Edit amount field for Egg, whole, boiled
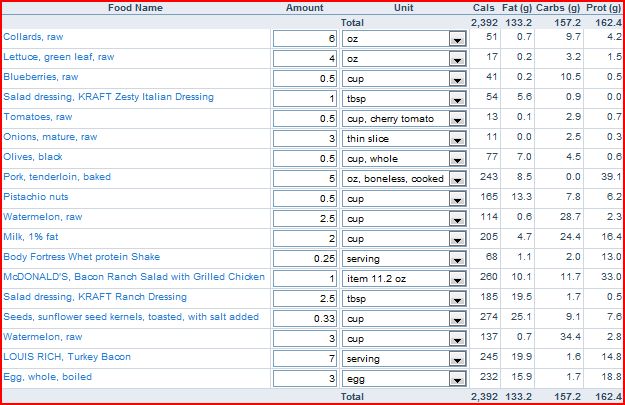 tap(305, 379)
